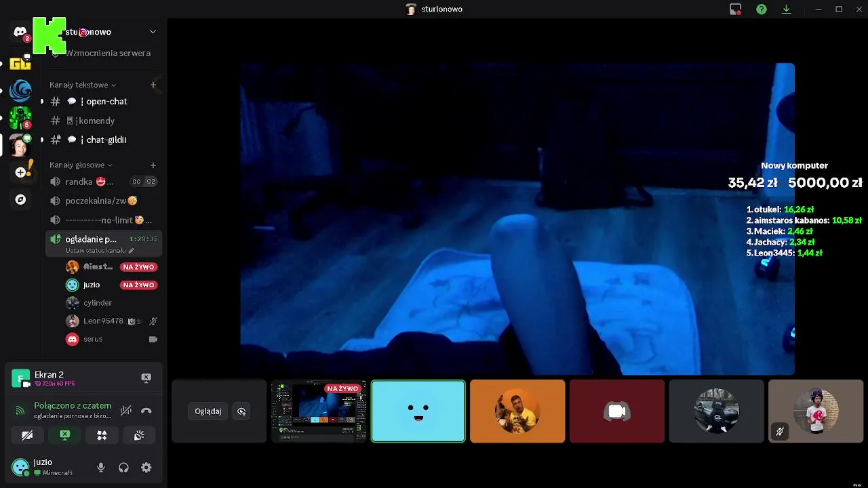
Task: Open the blue swirl server icon
Action: pyautogui.click(x=20, y=90)
